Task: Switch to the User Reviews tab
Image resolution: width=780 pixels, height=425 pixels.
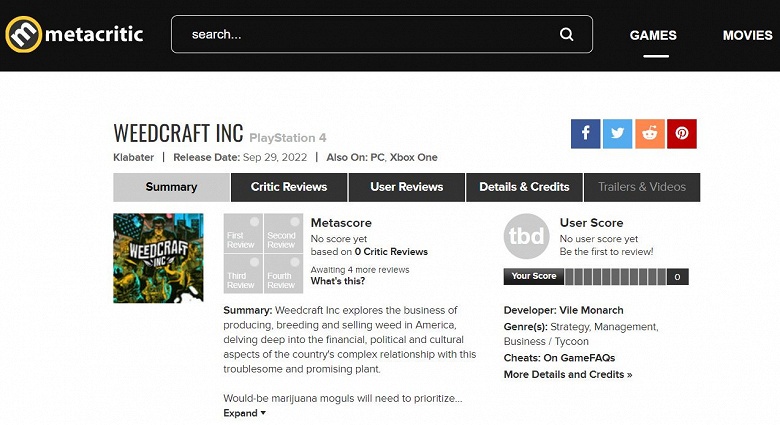Action: pos(407,187)
